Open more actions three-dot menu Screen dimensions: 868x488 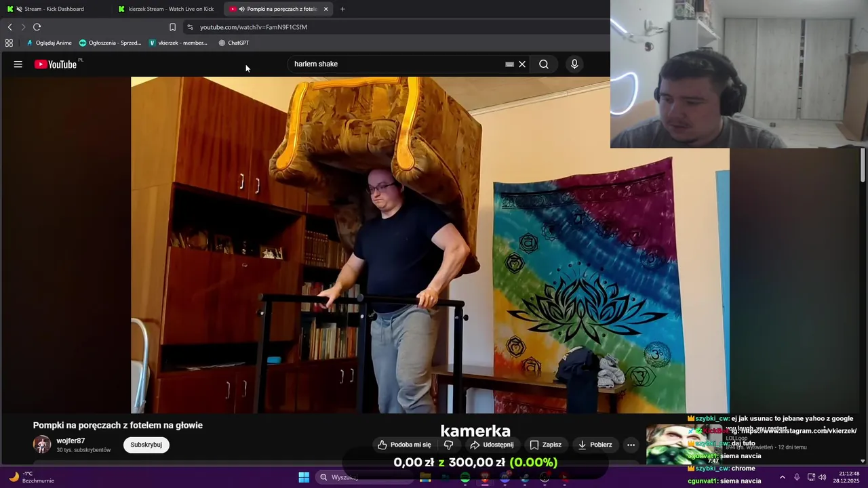(631, 445)
